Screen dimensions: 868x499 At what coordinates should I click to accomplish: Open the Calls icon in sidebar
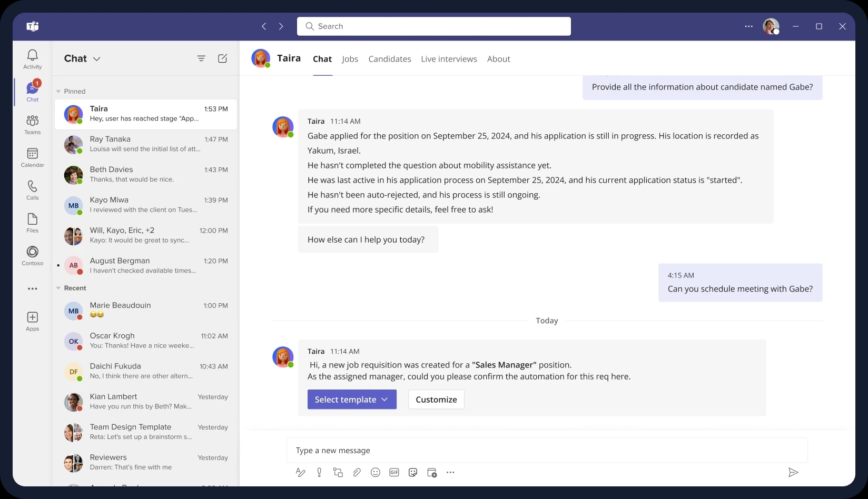pos(32,190)
